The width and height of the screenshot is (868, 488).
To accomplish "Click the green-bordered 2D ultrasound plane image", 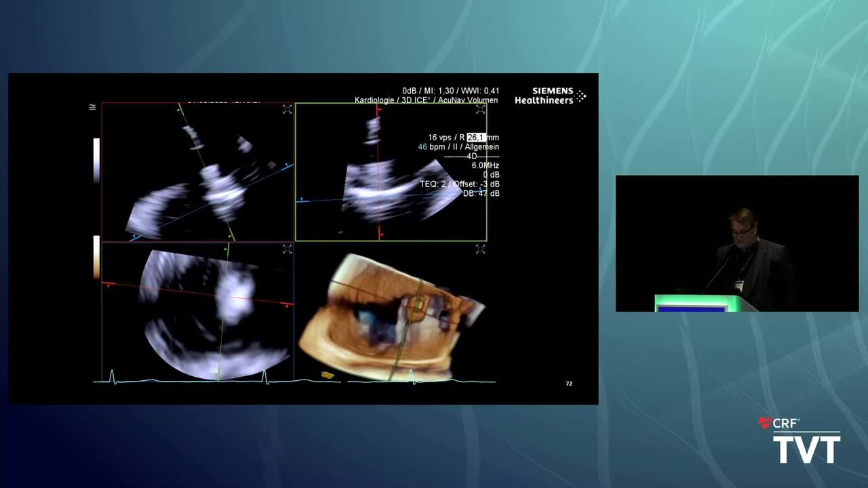I will 391,172.
